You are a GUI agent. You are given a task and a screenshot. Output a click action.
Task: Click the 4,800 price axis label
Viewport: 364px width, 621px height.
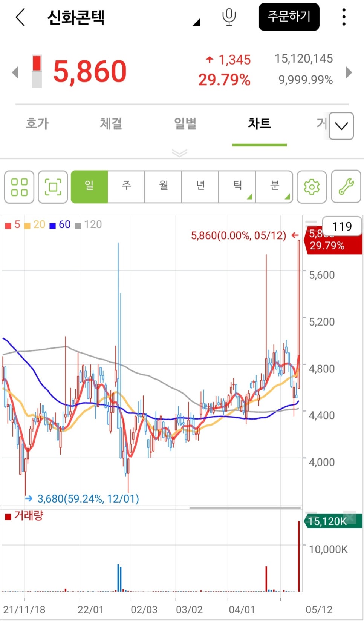pos(322,369)
